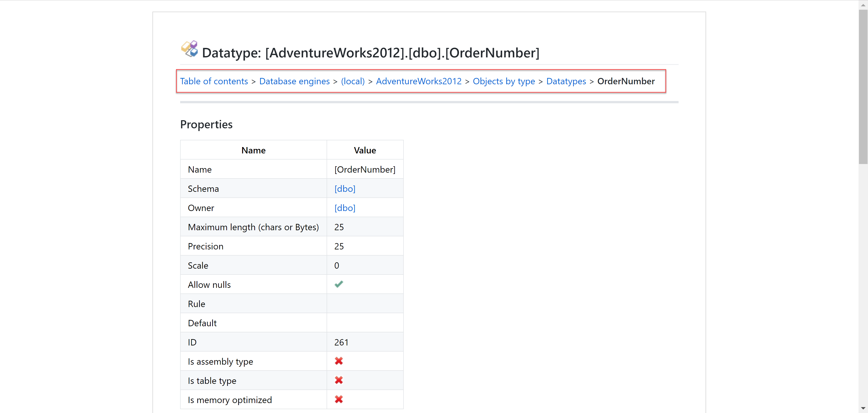This screenshot has height=413, width=868.
Task: Click the Maximum length (chars or Bytes) cell
Action: [253, 227]
